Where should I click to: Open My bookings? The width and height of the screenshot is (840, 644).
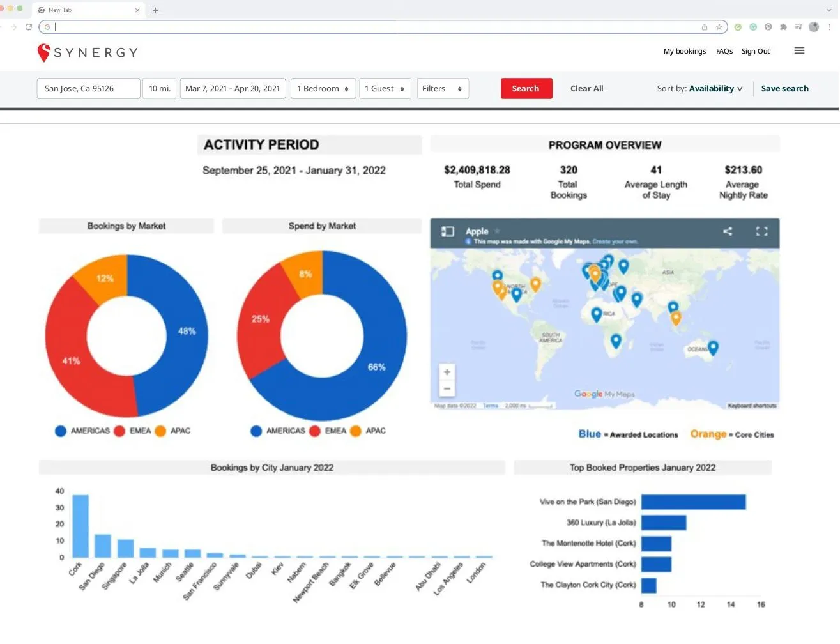pyautogui.click(x=684, y=51)
